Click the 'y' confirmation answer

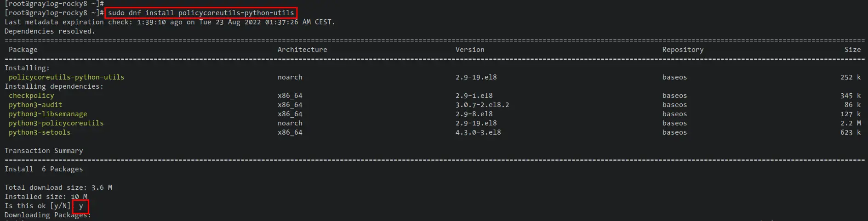(x=80, y=206)
